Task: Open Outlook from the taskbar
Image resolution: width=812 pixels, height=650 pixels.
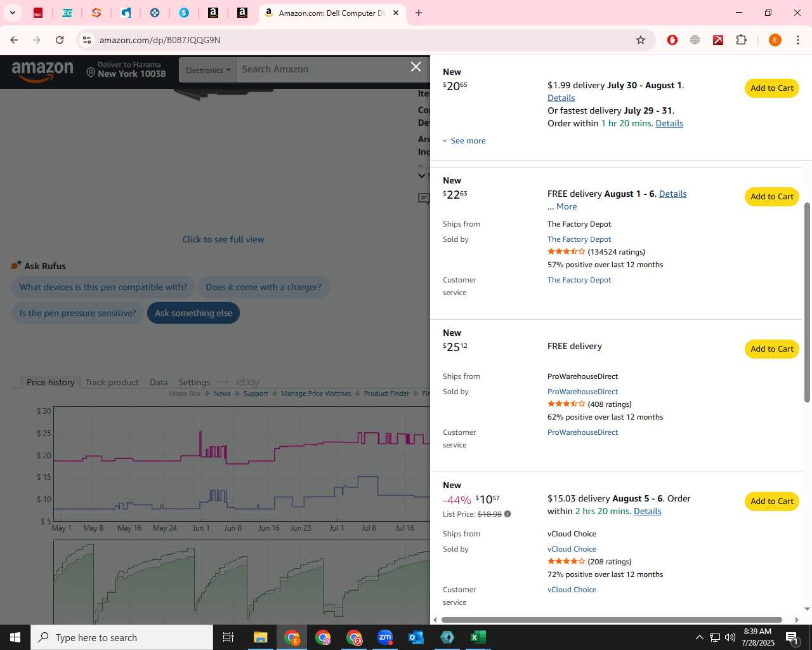Action: click(x=416, y=637)
